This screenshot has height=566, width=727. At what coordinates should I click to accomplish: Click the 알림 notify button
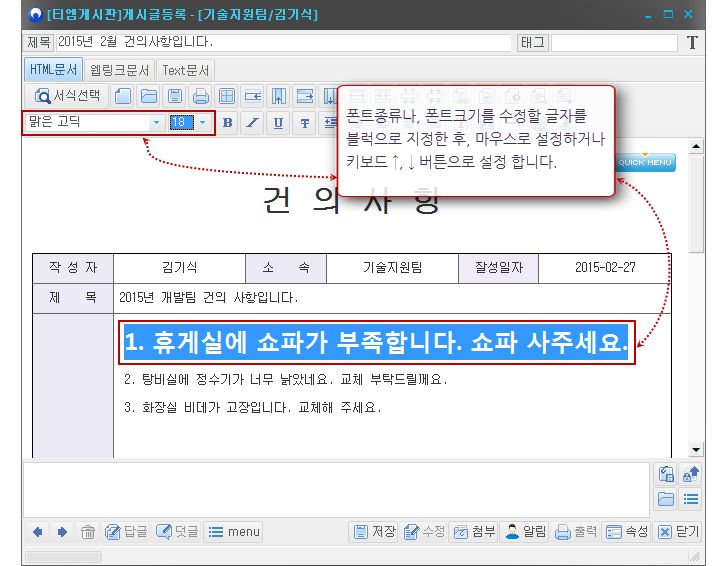[525, 532]
